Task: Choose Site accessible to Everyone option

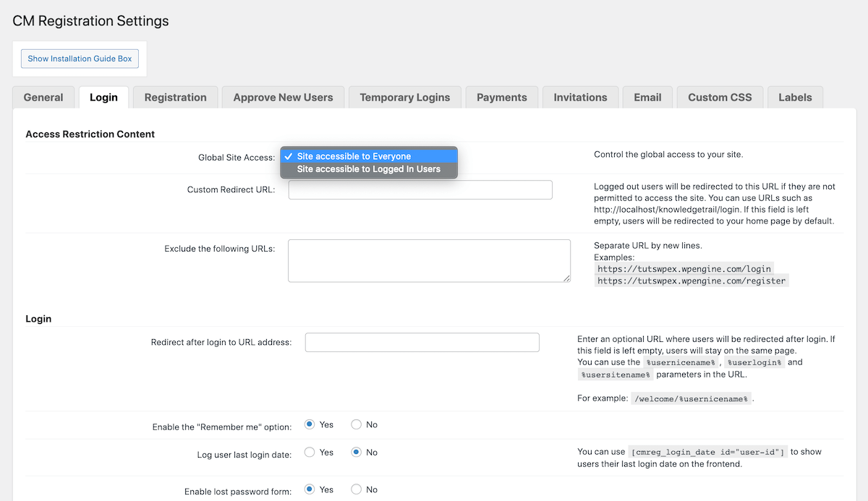Action: [369, 156]
